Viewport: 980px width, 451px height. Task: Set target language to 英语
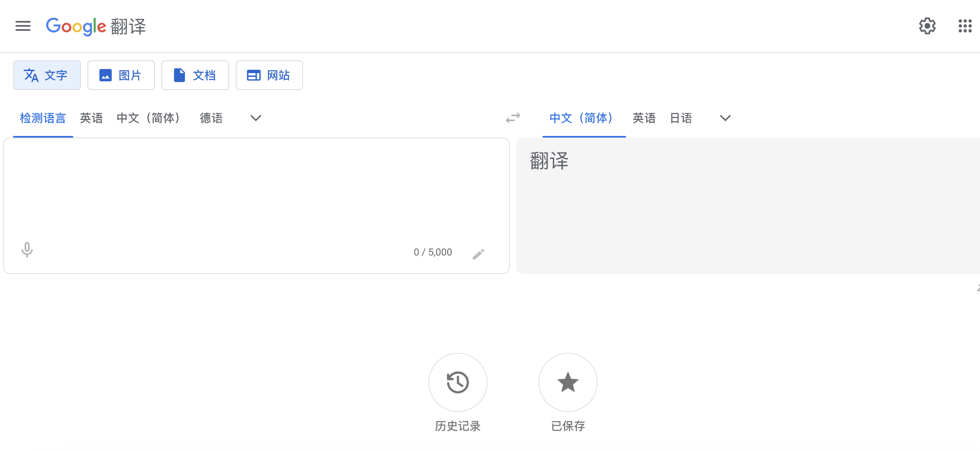644,118
